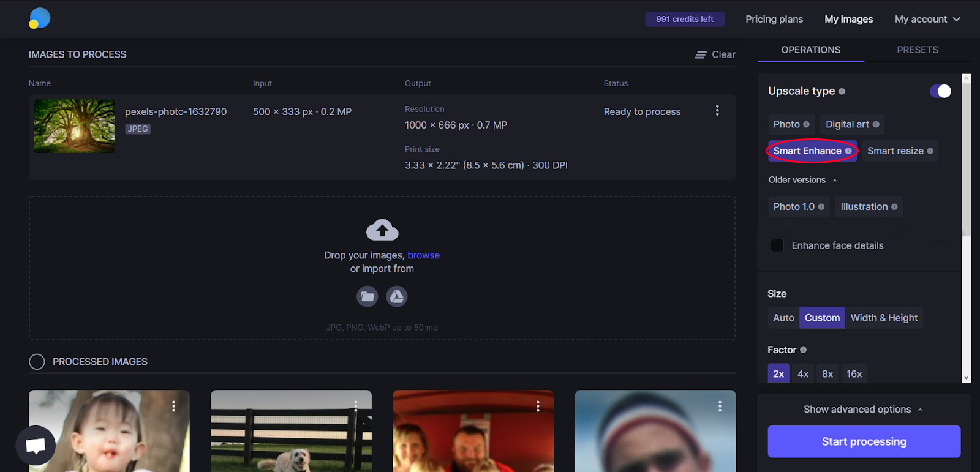Click the operations panel vertical scrollbar

click(x=967, y=159)
